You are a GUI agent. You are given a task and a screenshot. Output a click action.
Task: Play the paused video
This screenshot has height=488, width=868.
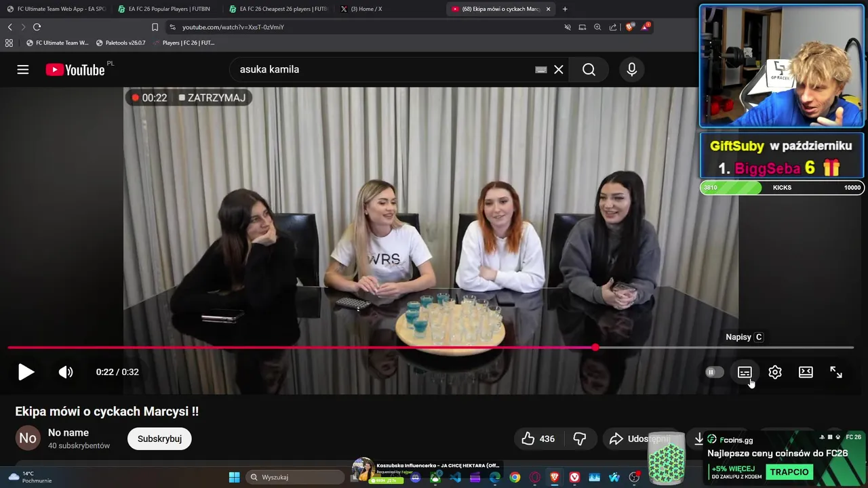26,371
